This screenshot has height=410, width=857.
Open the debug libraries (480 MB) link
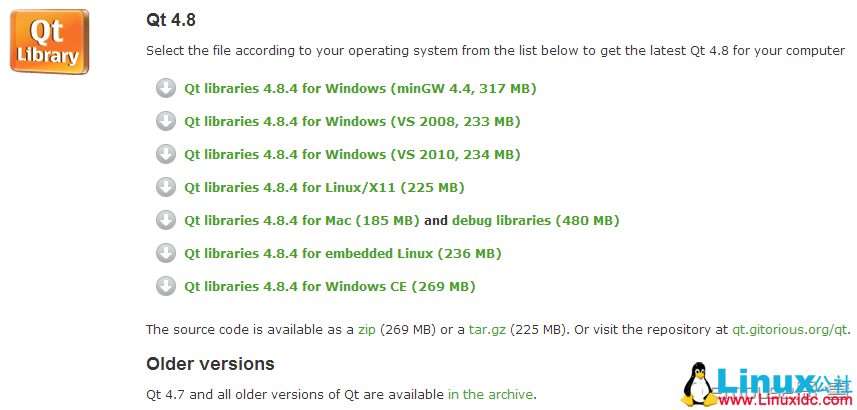point(536,220)
